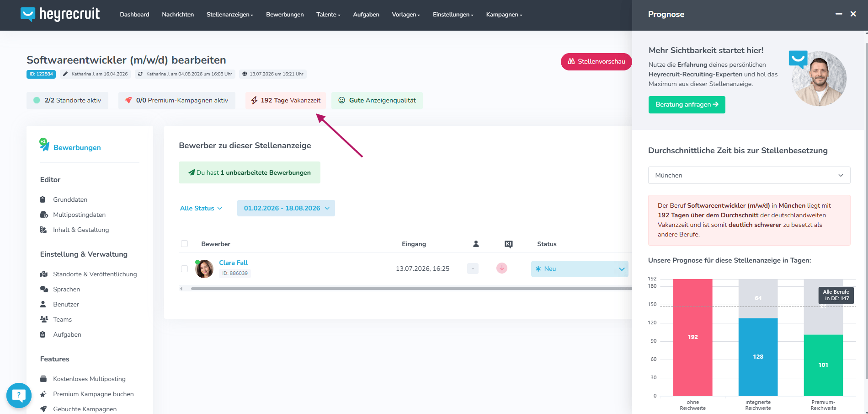Click the lightning 192 Tage Vakanzzeit badge

click(286, 101)
